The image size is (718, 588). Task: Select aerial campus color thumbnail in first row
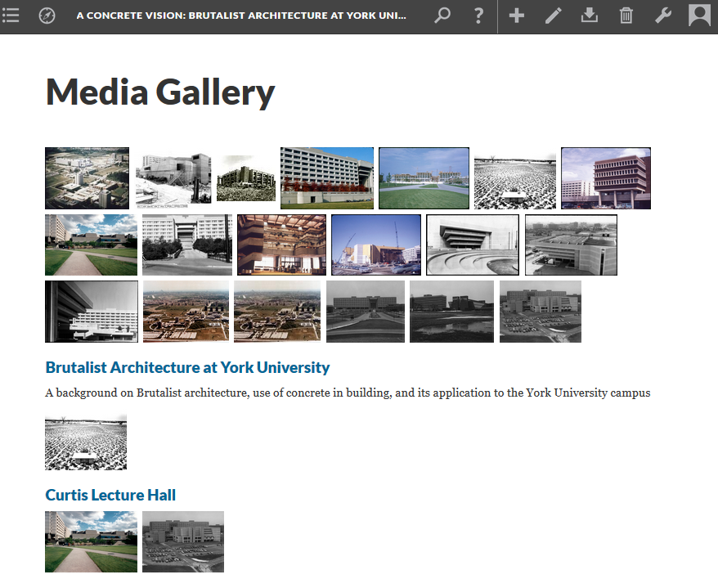(87, 178)
